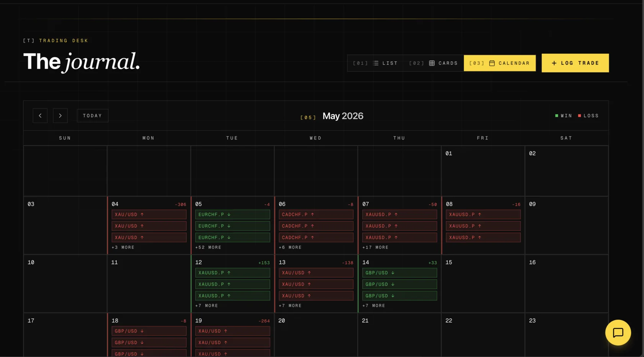Click the grid icon beside CARDS

pos(432,63)
